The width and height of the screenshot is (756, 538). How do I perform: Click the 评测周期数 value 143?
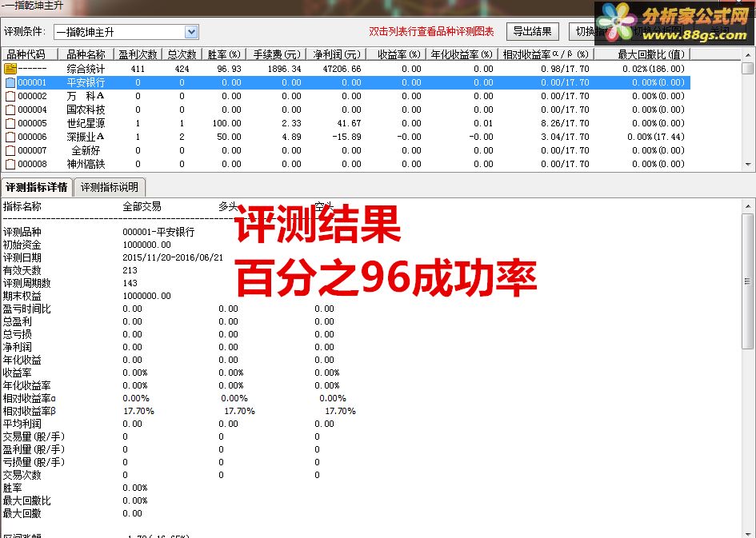coord(130,283)
